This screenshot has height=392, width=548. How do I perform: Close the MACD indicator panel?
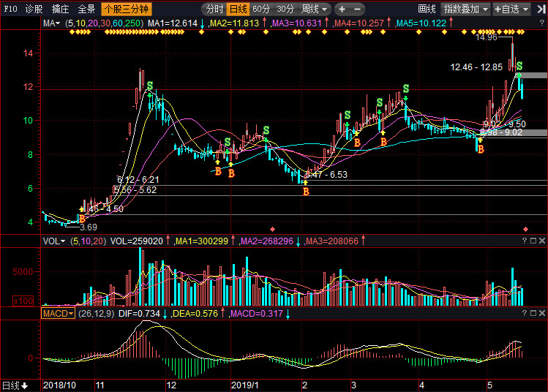coord(542,313)
